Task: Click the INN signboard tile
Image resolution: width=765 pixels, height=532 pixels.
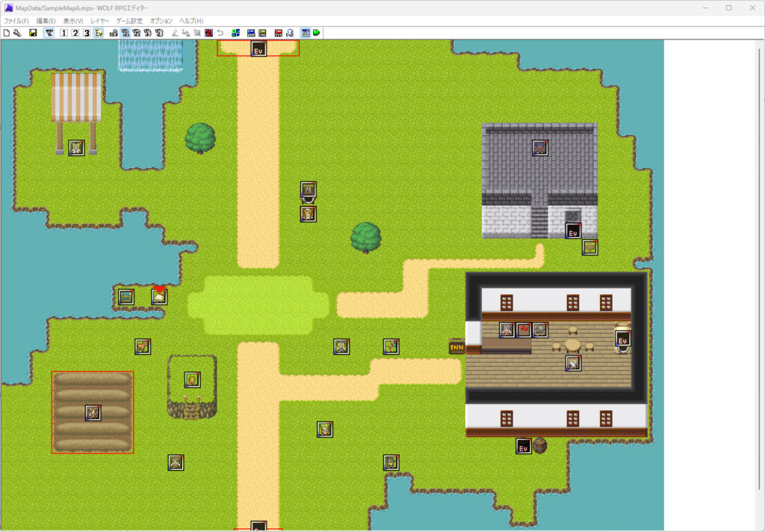Action: (456, 347)
